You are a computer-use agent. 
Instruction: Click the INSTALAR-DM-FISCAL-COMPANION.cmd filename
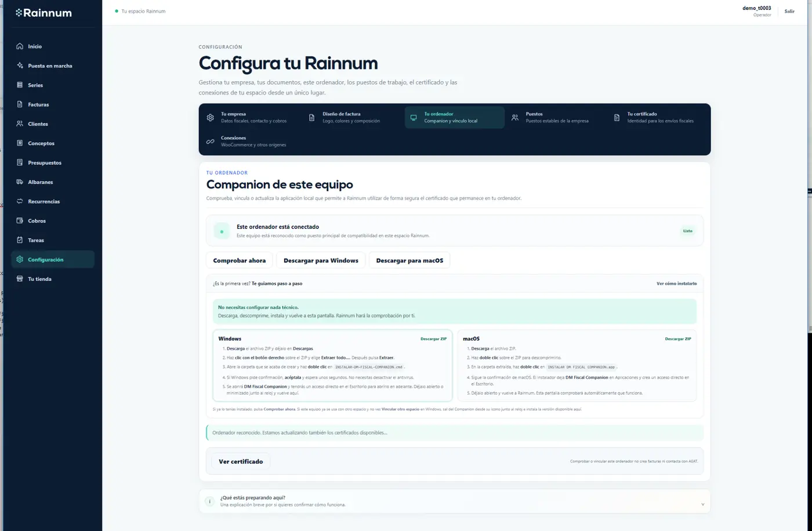pyautogui.click(x=369, y=367)
